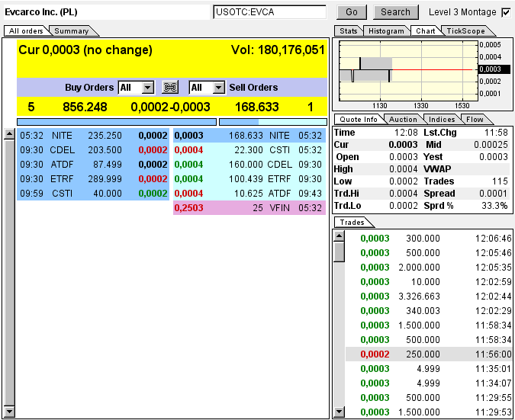Click the 10.000 trade at 12:02:59
Viewport: 515px width, 420px height.
tap(429, 282)
